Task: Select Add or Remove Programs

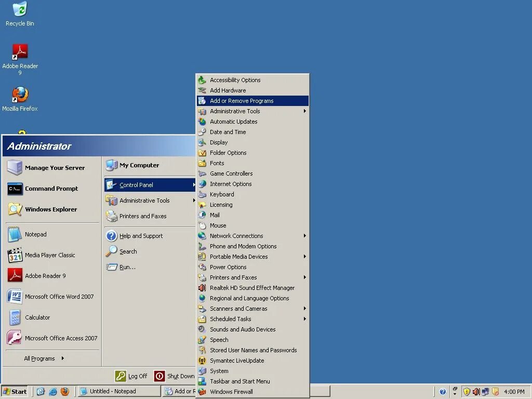Action: click(x=253, y=101)
